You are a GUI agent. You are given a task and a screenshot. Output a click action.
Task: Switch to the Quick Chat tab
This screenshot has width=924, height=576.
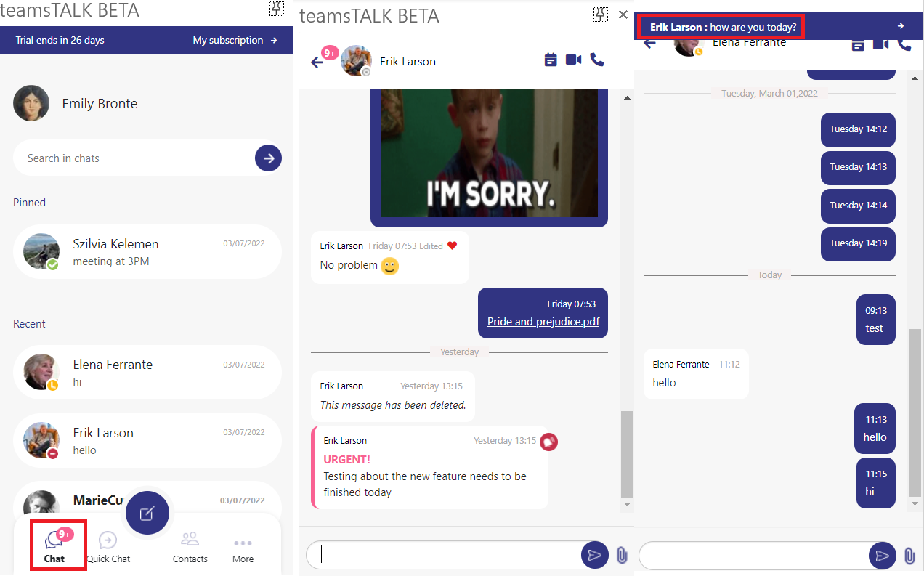pyautogui.click(x=108, y=548)
